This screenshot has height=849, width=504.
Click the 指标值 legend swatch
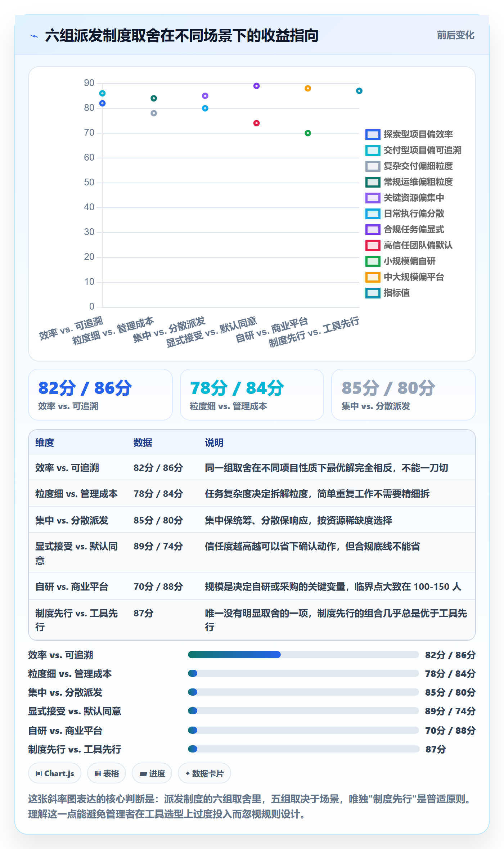(373, 293)
